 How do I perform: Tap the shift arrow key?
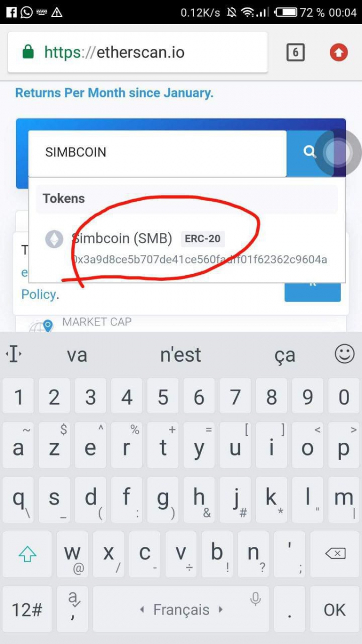27,554
